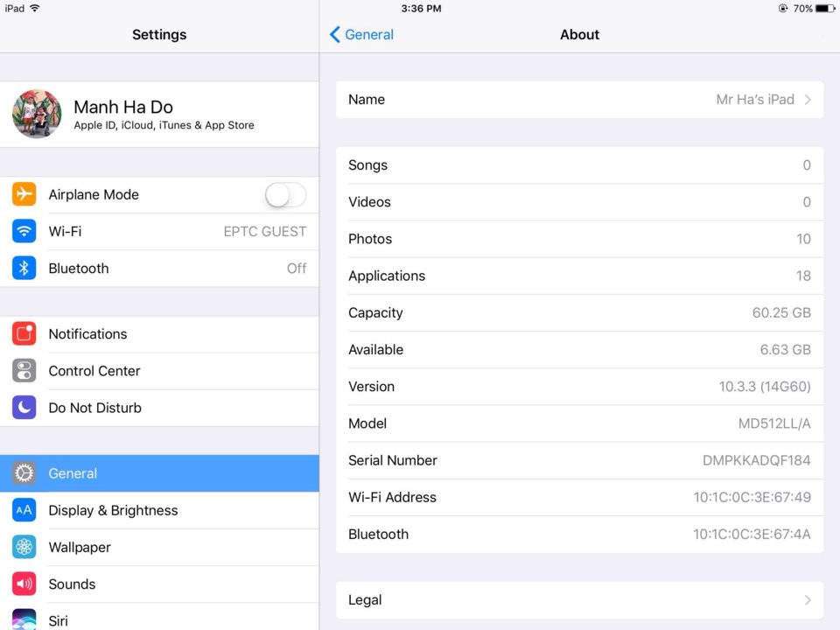Tap the Control Center icon
The height and width of the screenshot is (630, 840).
coord(24,371)
